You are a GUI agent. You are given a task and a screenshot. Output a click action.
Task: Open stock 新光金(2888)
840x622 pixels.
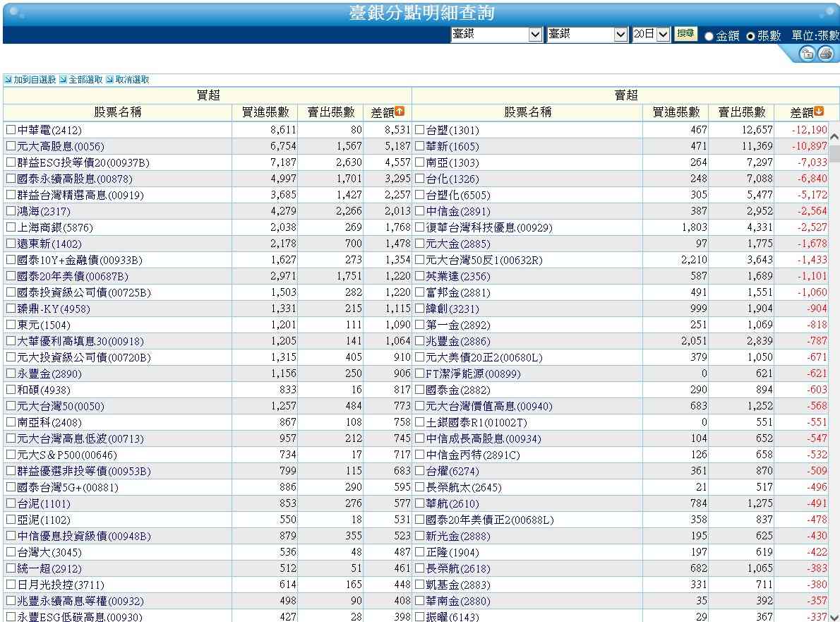point(458,537)
